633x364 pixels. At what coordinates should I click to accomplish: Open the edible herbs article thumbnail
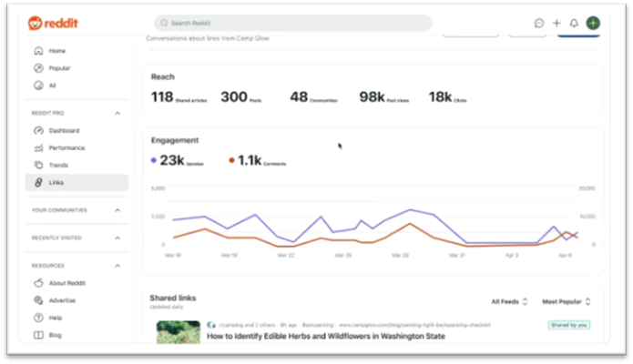pyautogui.click(x=178, y=332)
